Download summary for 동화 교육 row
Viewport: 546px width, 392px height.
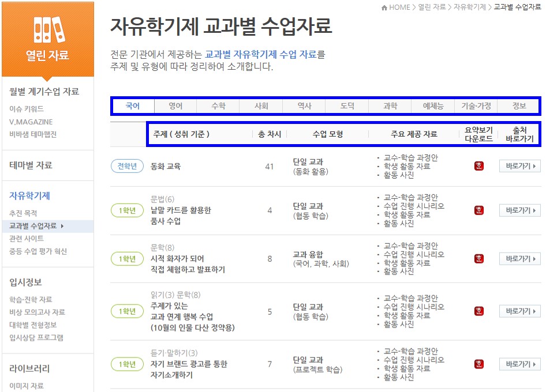pos(479,166)
